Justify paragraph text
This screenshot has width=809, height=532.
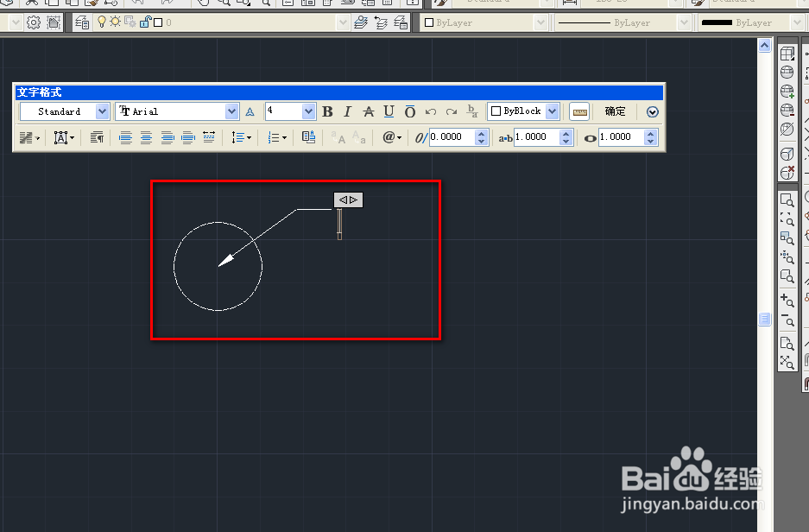188,138
